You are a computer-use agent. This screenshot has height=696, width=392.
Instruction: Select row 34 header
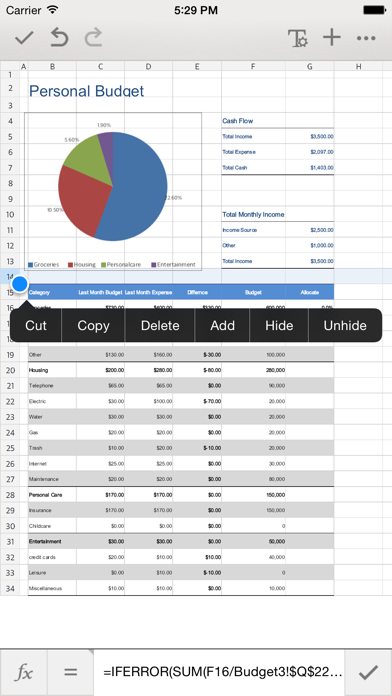coord(10,589)
